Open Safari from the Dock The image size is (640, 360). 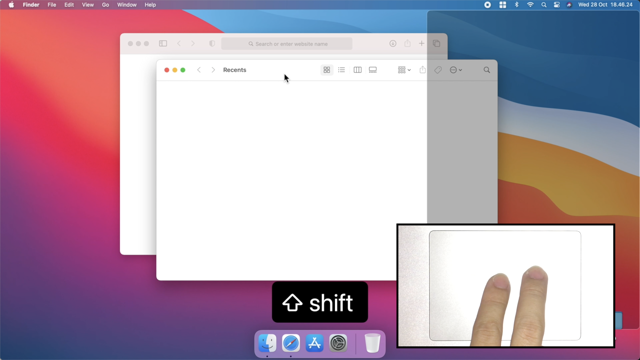(x=291, y=343)
